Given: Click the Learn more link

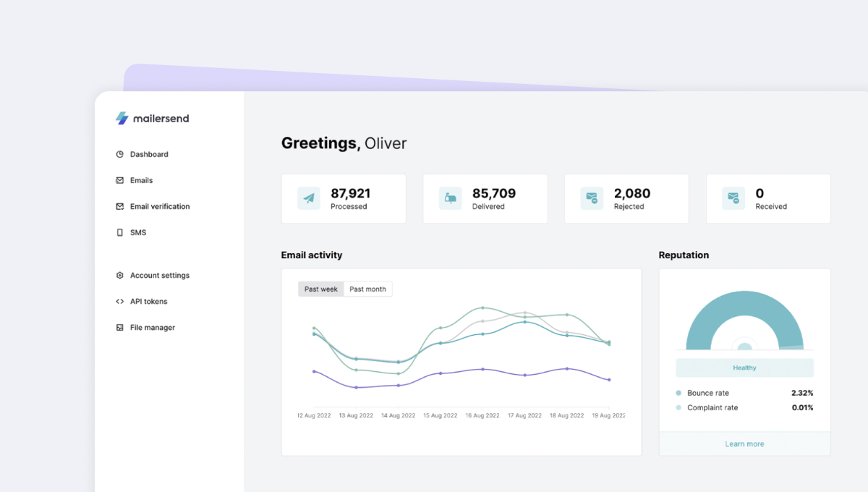Looking at the screenshot, I should pos(744,444).
